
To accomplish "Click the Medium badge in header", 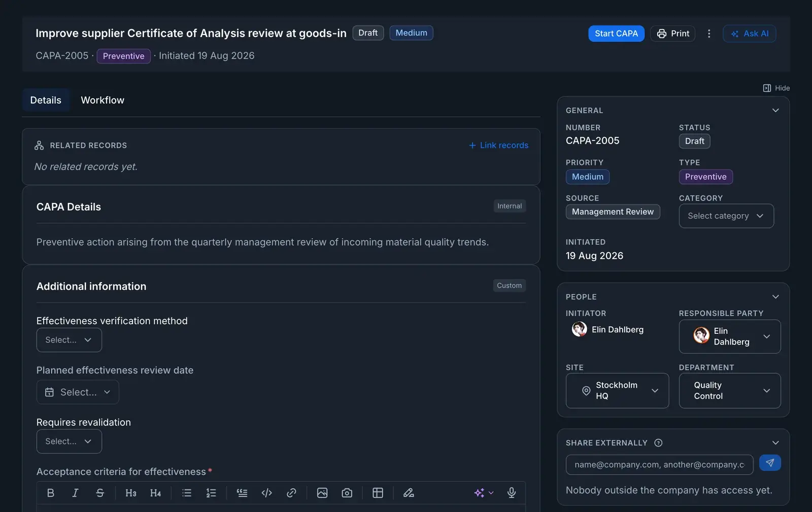I will pyautogui.click(x=411, y=33).
